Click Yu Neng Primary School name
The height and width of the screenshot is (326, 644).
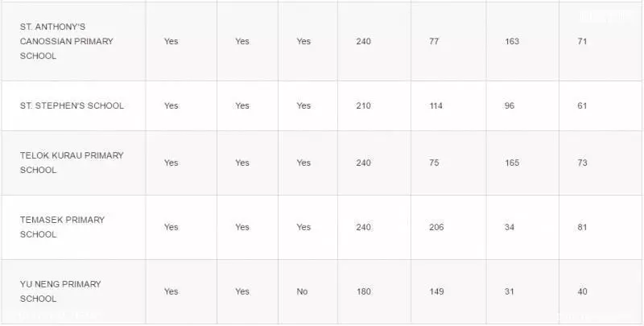tap(60, 291)
